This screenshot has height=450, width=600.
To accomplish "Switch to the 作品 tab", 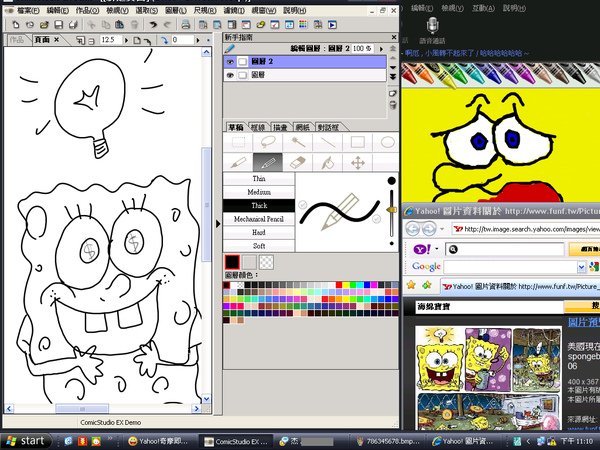I will coord(16,40).
